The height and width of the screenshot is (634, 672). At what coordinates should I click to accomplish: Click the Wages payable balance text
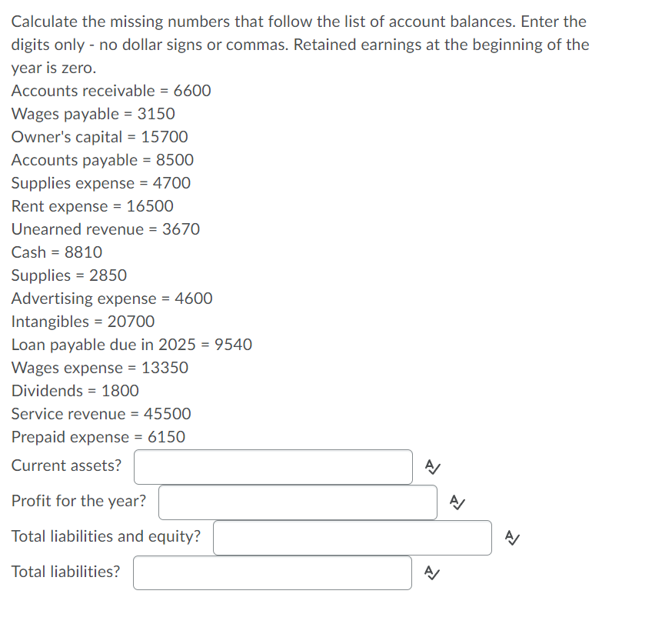pos(93,113)
